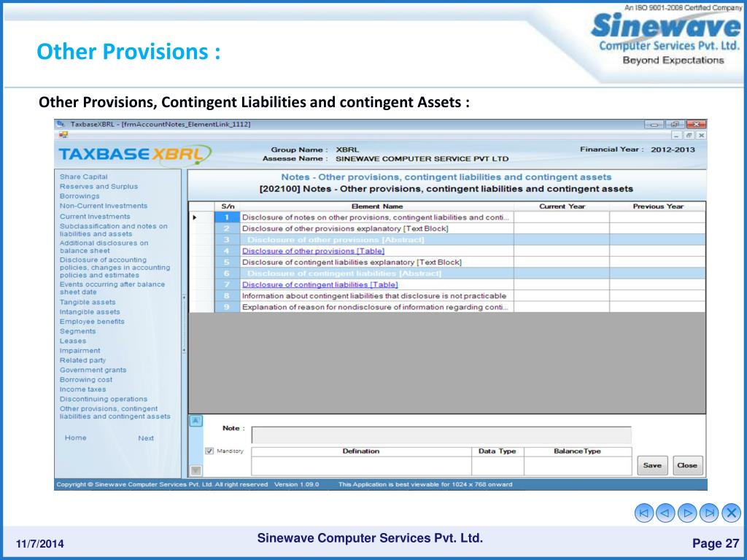Screen dimensions: 747x560
Task: Click the round X exit slide icon
Action: click(731, 513)
